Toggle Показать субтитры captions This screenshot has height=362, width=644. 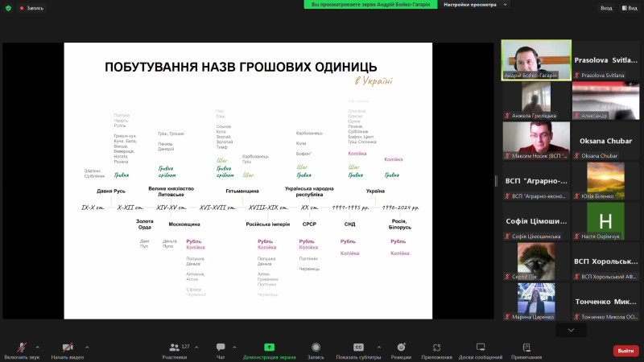tap(359, 349)
